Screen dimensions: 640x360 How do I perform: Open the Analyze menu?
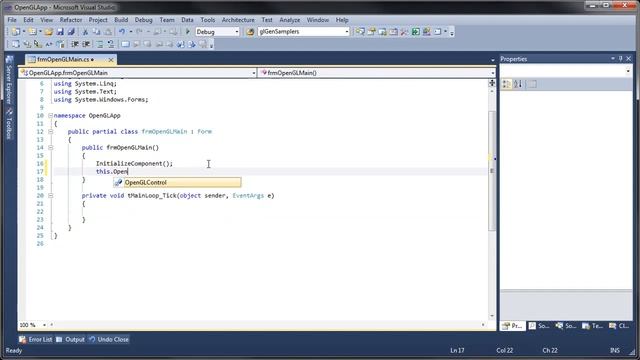coord(289,20)
